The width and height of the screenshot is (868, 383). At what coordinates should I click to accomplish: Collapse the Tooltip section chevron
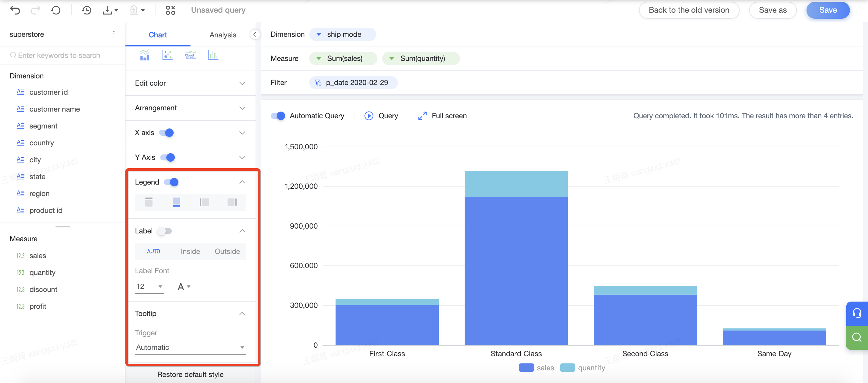click(242, 314)
